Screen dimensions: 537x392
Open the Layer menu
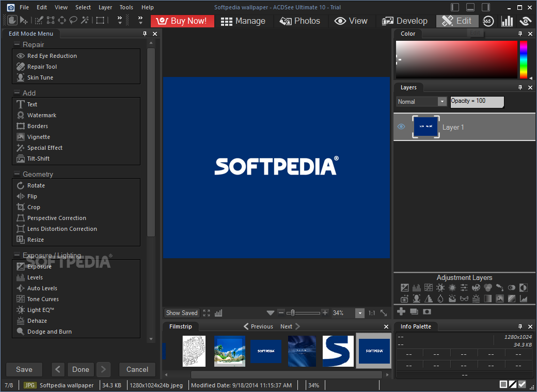105,7
